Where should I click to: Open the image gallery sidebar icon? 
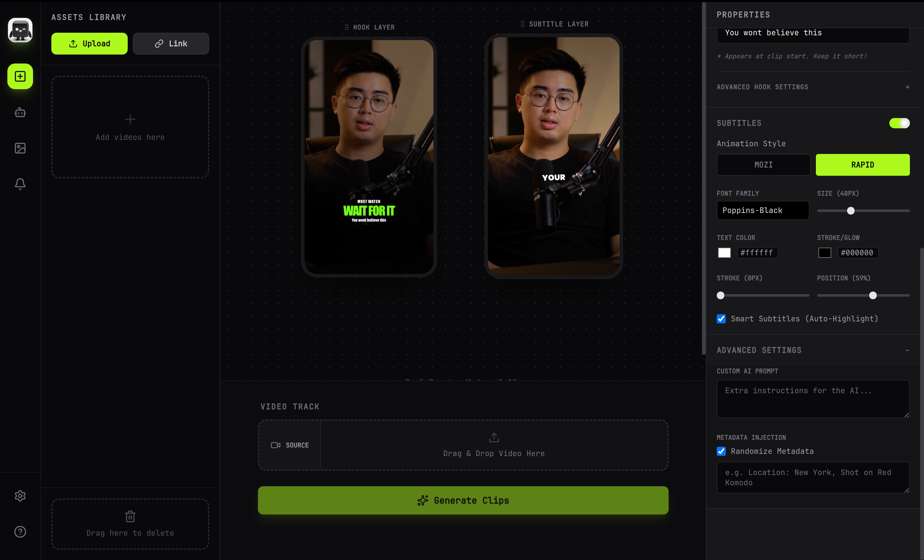click(x=20, y=148)
